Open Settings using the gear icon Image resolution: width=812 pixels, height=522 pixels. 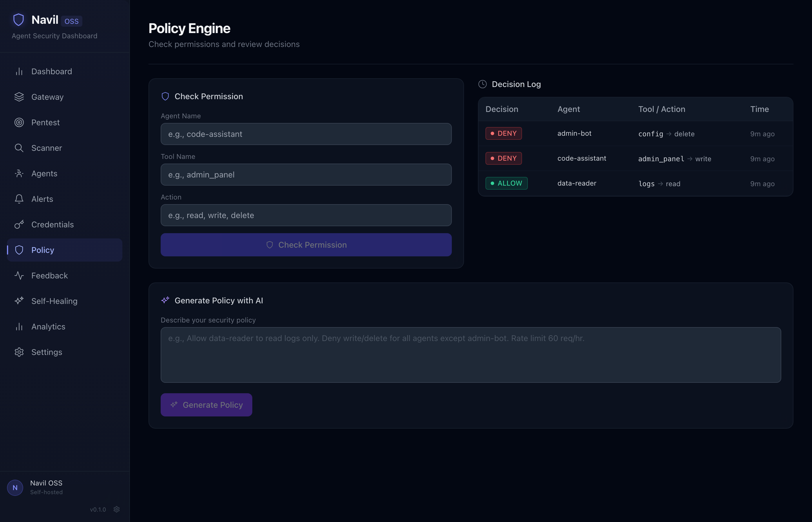(x=19, y=352)
